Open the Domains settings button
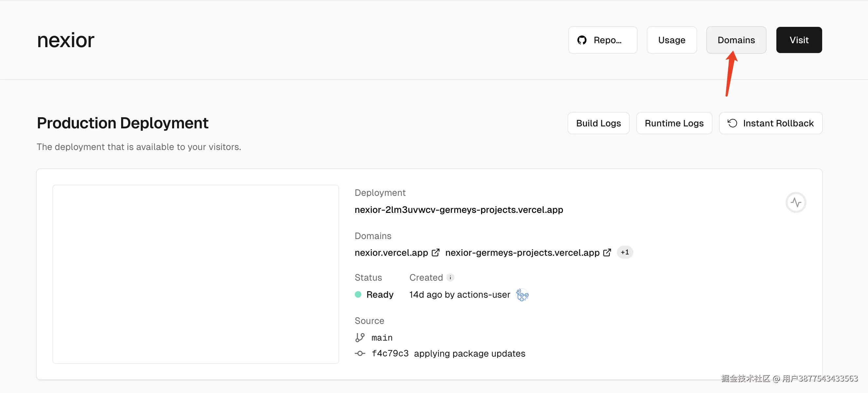The image size is (868, 393). 736,40
